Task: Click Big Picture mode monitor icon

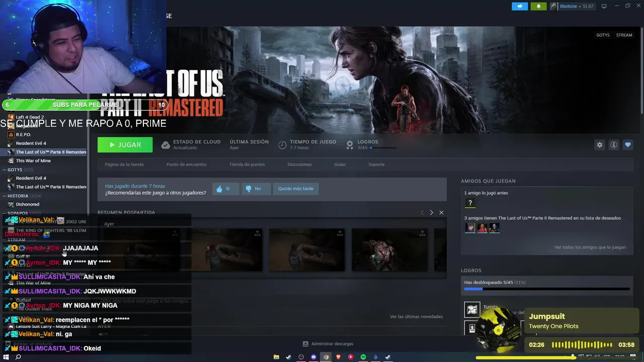Action: (604, 6)
